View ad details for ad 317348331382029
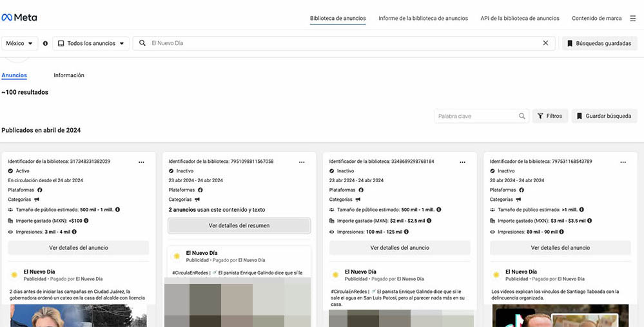Image resolution: width=644 pixels, height=327 pixels. pos(79,248)
